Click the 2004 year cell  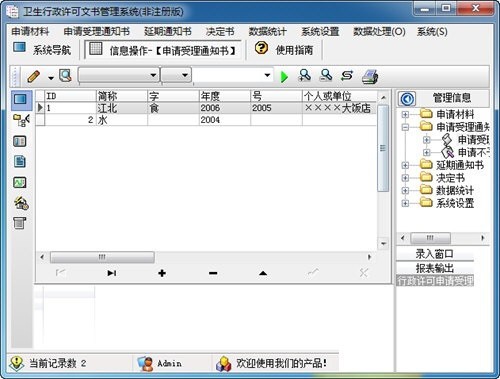(224, 120)
